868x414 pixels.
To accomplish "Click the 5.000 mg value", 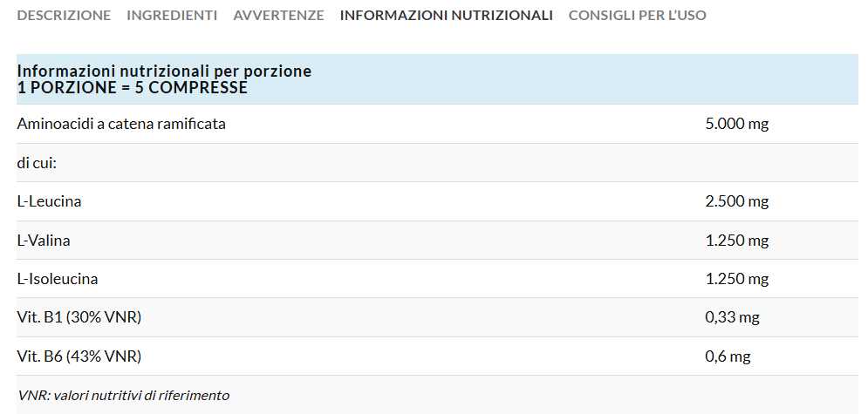I will pos(736,124).
